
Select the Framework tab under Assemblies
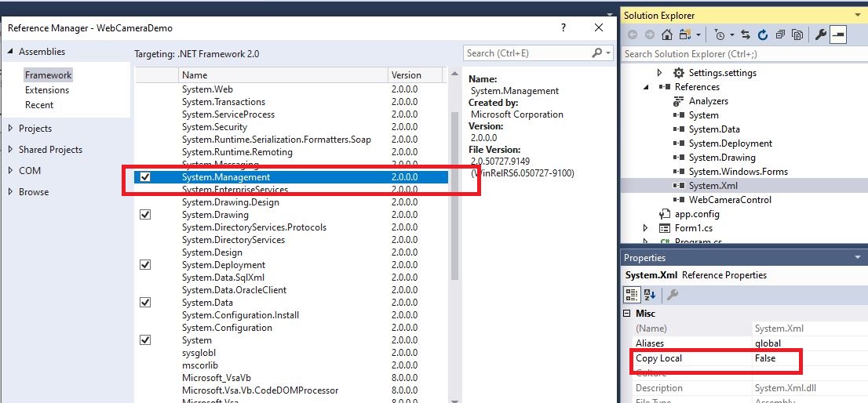point(48,75)
